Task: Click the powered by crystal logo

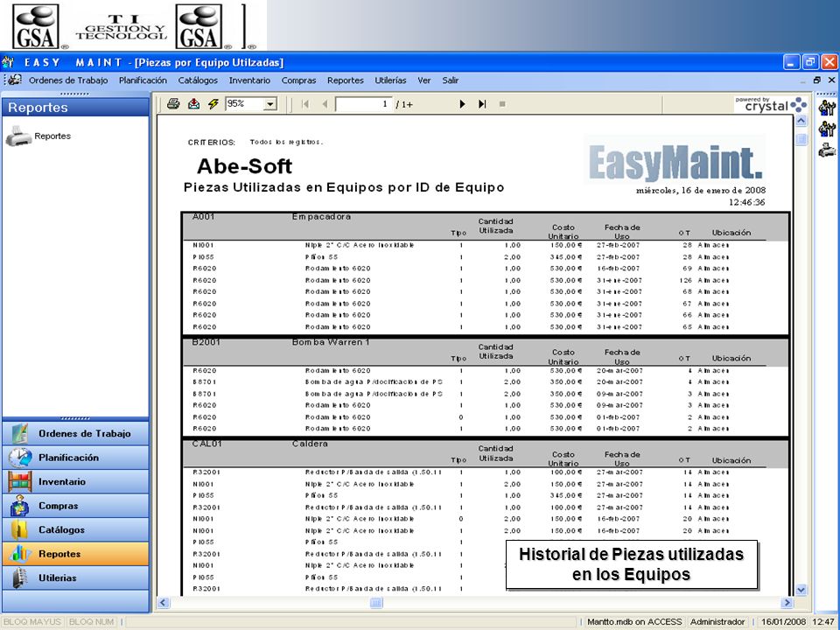Action: point(770,104)
